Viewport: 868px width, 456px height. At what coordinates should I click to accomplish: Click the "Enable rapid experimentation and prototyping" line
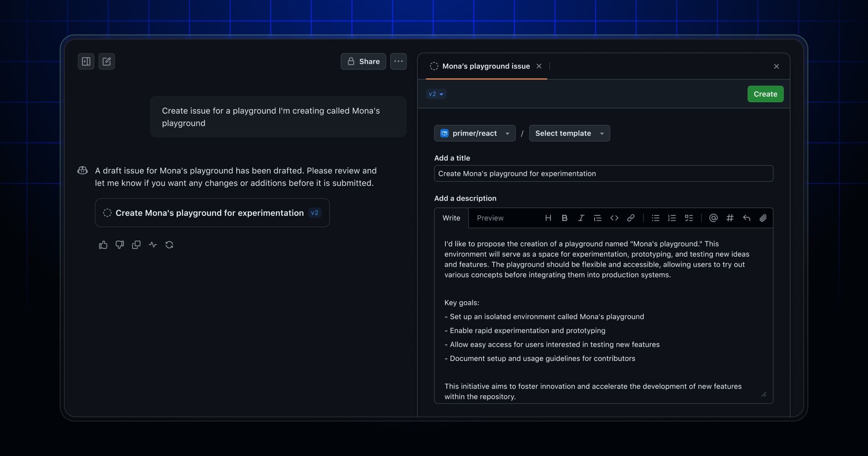click(x=525, y=331)
